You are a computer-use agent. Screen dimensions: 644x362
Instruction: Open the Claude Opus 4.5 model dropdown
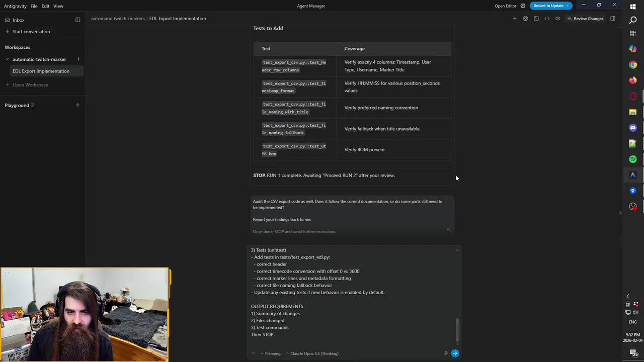[312, 353]
